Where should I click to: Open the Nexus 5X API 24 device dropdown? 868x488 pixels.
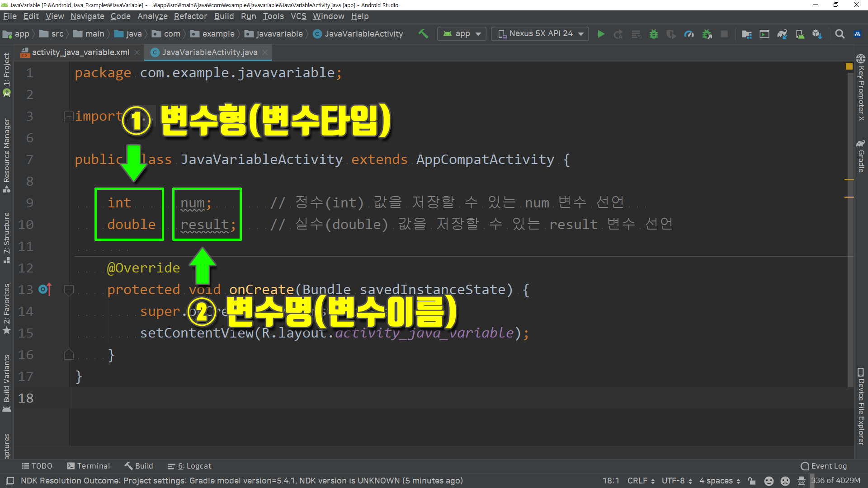pyautogui.click(x=540, y=34)
